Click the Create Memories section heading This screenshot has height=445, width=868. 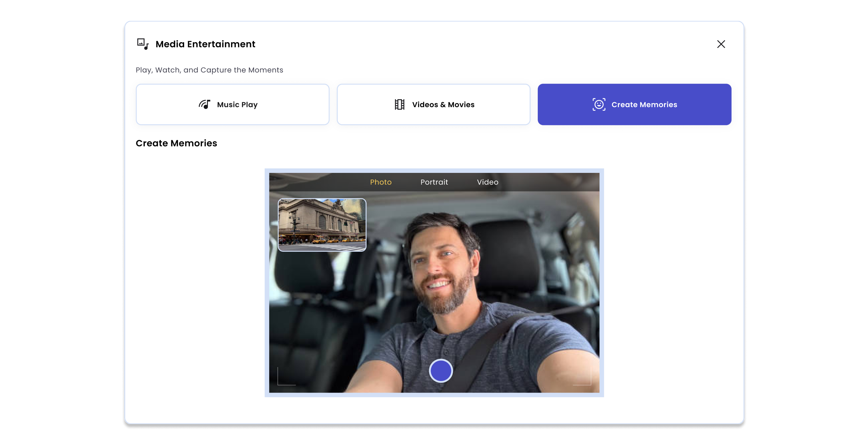176,143
